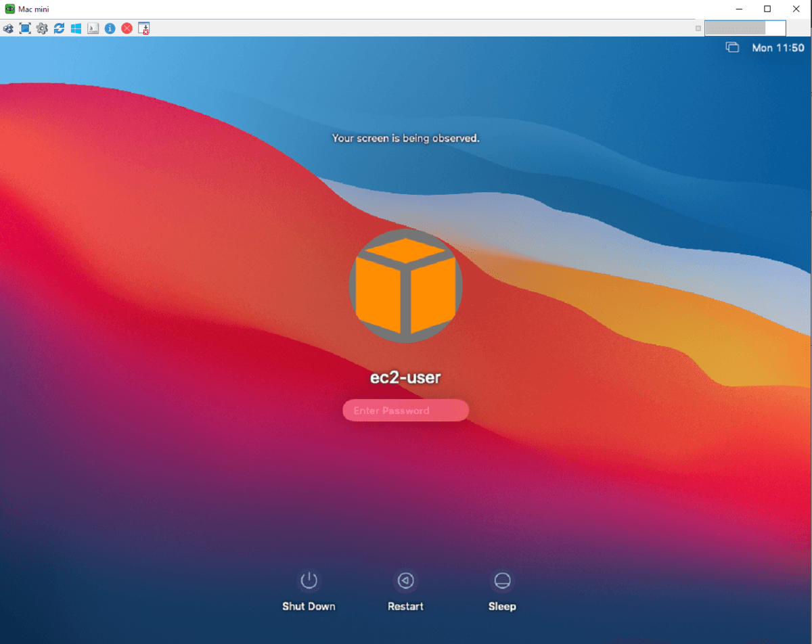The width and height of the screenshot is (812, 644).
Task: Click the Shut Down label
Action: coord(309,606)
